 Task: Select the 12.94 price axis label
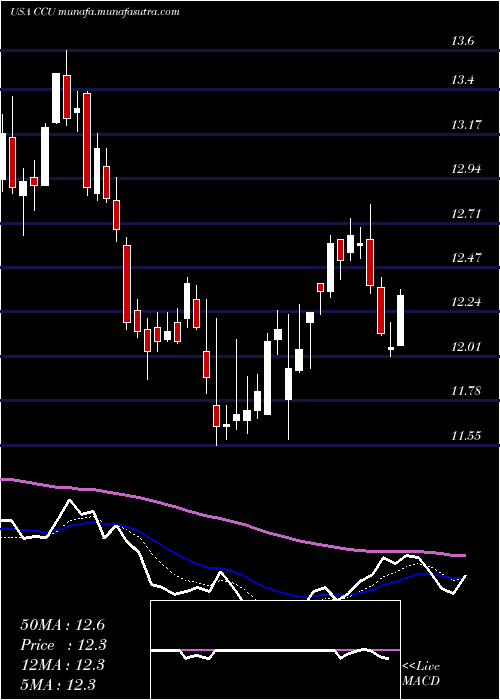[x=466, y=169]
